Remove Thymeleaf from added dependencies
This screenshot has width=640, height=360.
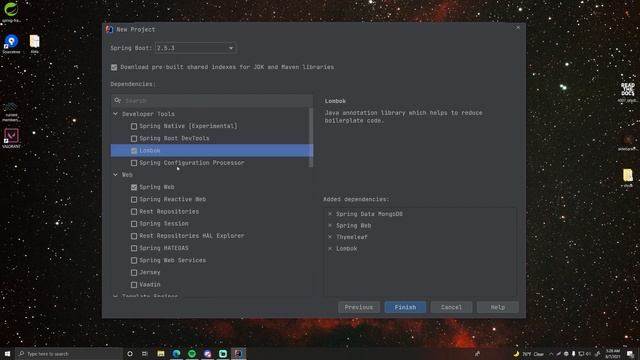(x=330, y=237)
